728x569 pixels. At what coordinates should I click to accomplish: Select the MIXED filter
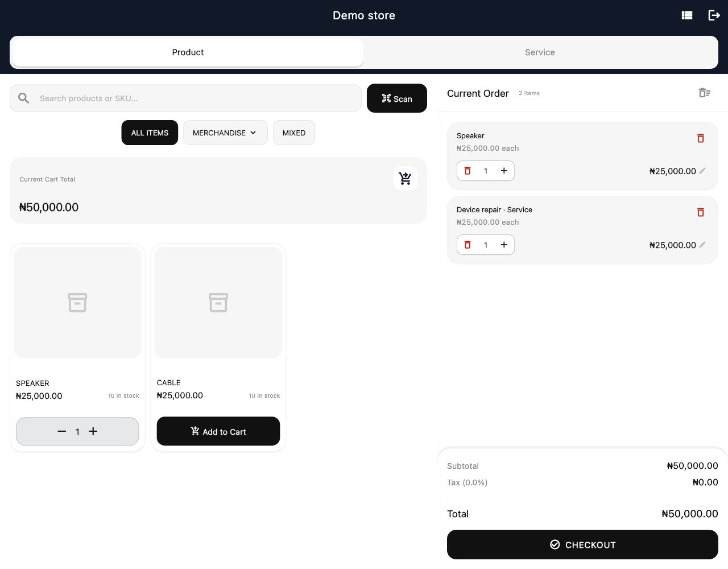[294, 133]
